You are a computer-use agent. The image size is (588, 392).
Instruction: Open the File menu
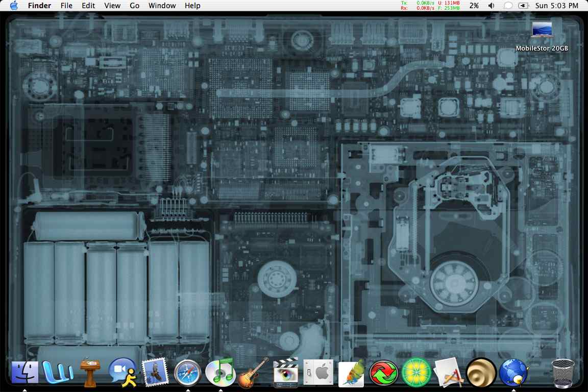click(66, 6)
